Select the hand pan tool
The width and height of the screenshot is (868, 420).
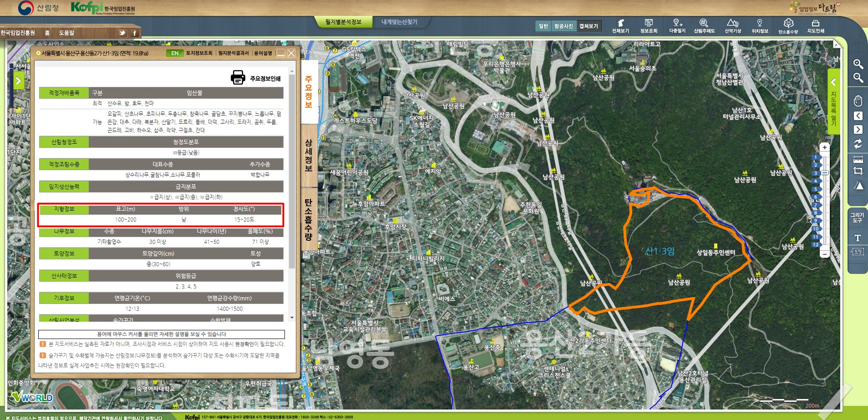[x=858, y=101]
